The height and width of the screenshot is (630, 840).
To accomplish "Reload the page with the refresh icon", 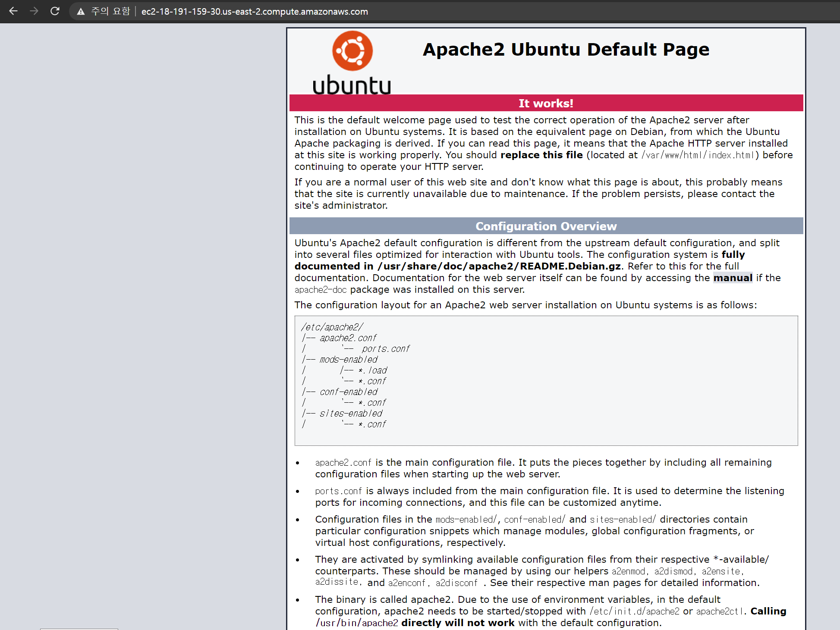I will 55,11.
